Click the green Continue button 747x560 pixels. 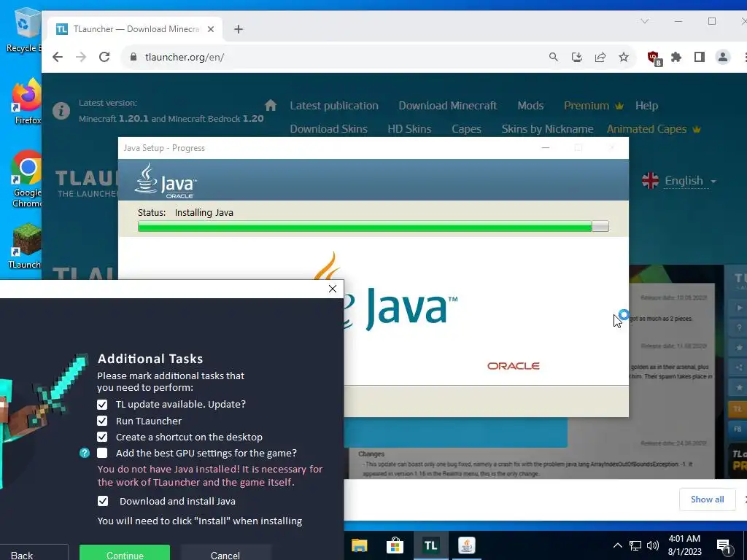tap(125, 553)
